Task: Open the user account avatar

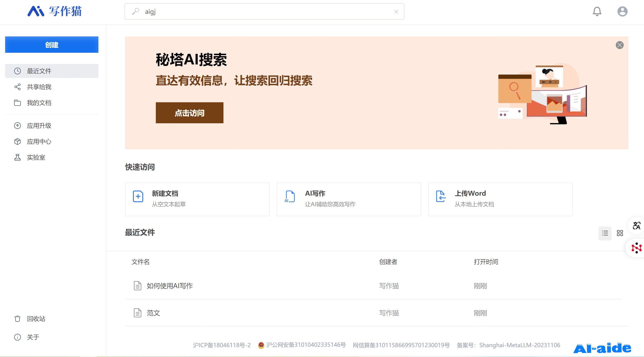Action: pos(622,11)
